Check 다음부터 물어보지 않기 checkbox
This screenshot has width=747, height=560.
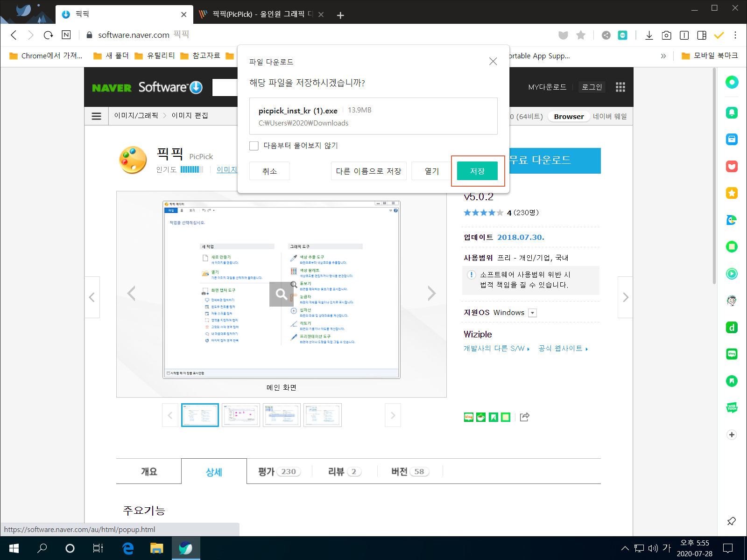pos(254,146)
